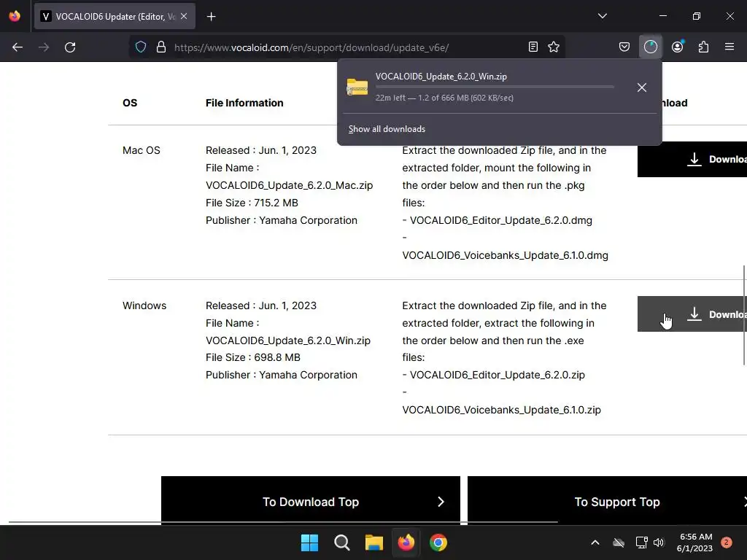Viewport: 747px width, 560px height.
Task: Click Show all downloads
Action: pos(387,129)
